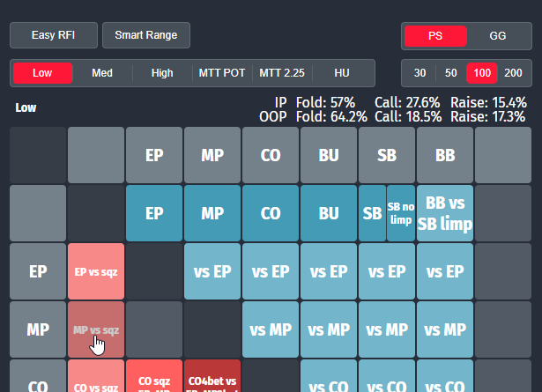Screen dimensions: 542x392
Task: Switch to the GG site toggle
Action: pyautogui.click(x=498, y=35)
